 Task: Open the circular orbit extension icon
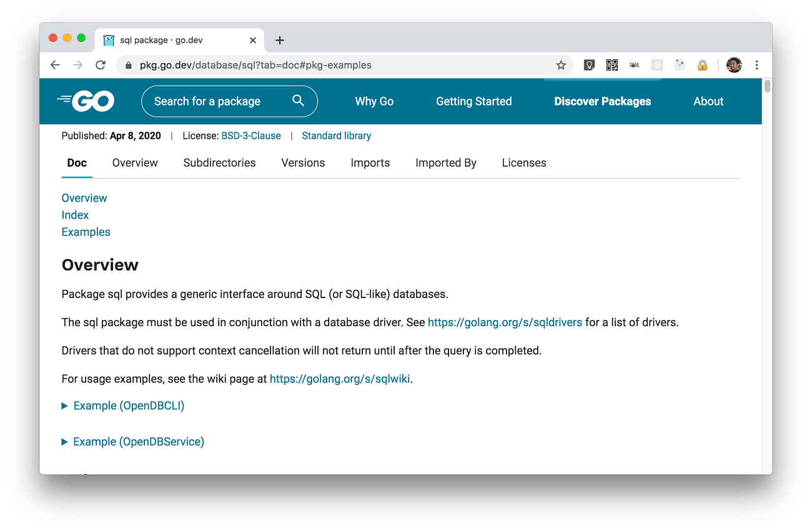[x=680, y=65]
